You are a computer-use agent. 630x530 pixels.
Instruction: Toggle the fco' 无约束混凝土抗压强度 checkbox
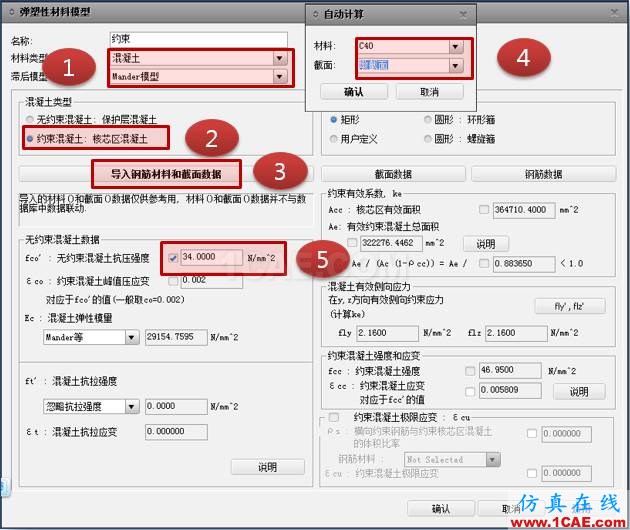(x=173, y=258)
